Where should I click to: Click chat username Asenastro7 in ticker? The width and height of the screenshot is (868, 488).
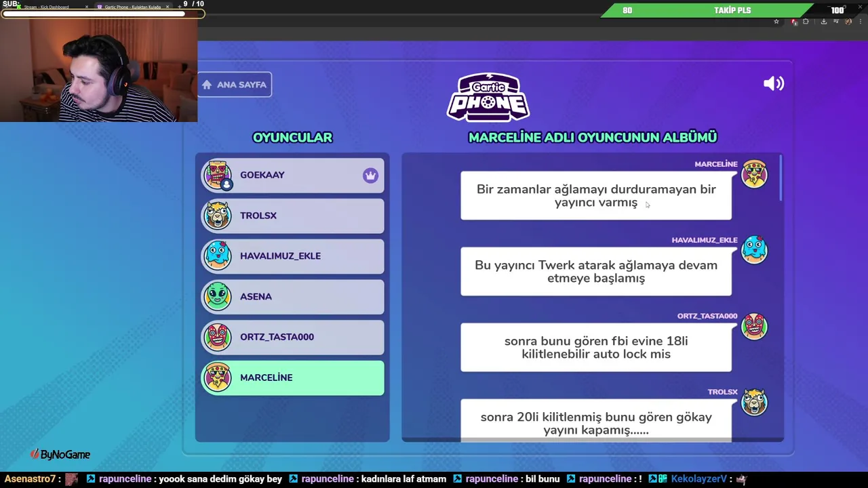click(29, 479)
